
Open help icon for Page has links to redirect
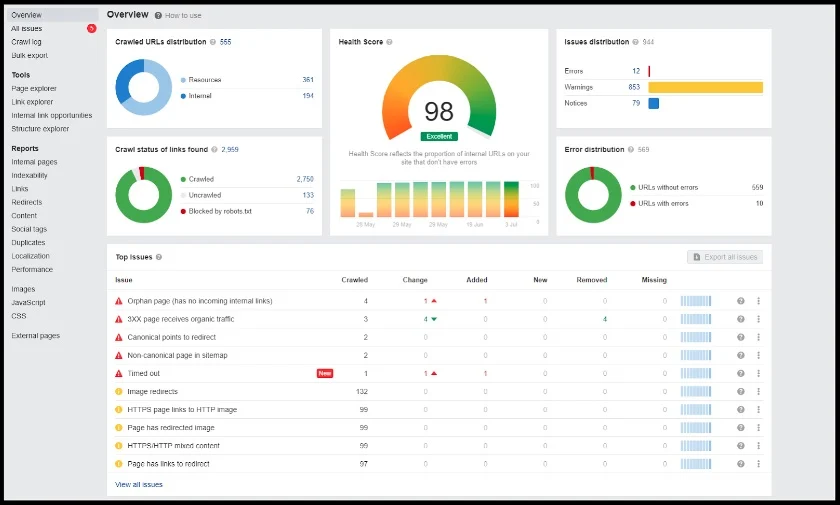click(x=740, y=464)
